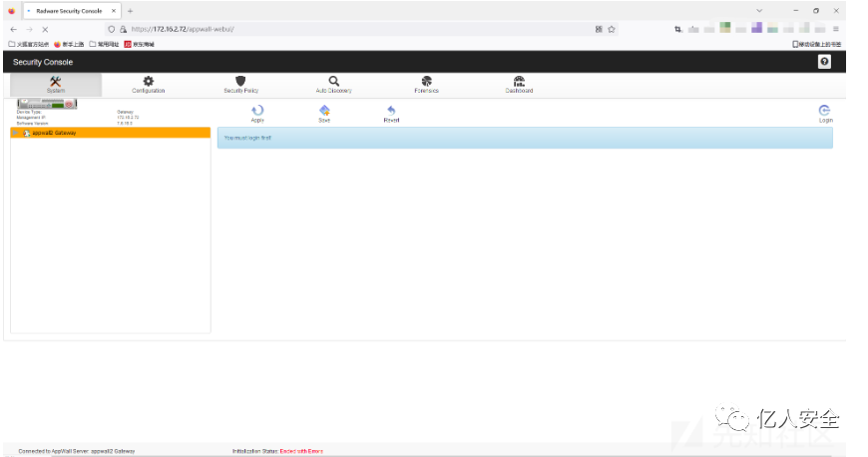The width and height of the screenshot is (868, 457).
Task: Open the help question mark icon
Action: tap(824, 62)
